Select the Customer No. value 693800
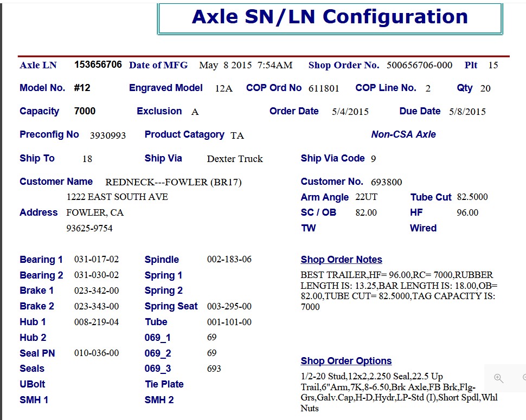Image resolution: width=526 pixels, height=420 pixels. [x=386, y=182]
